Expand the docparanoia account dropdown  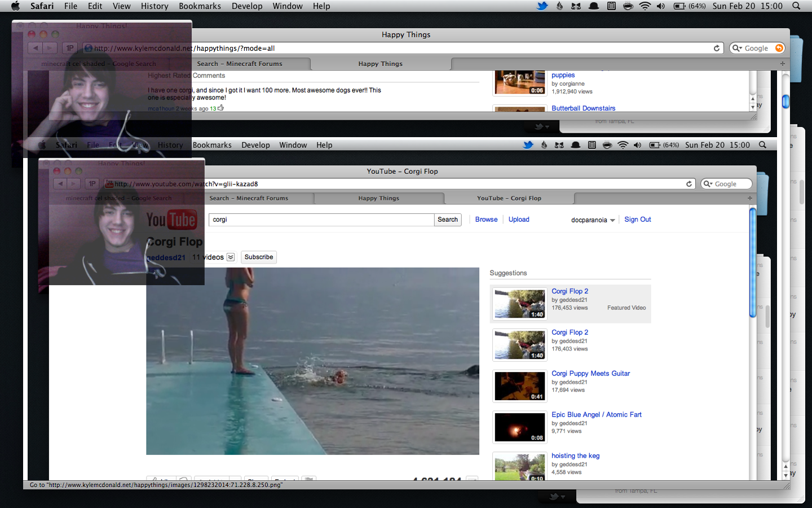click(x=612, y=220)
